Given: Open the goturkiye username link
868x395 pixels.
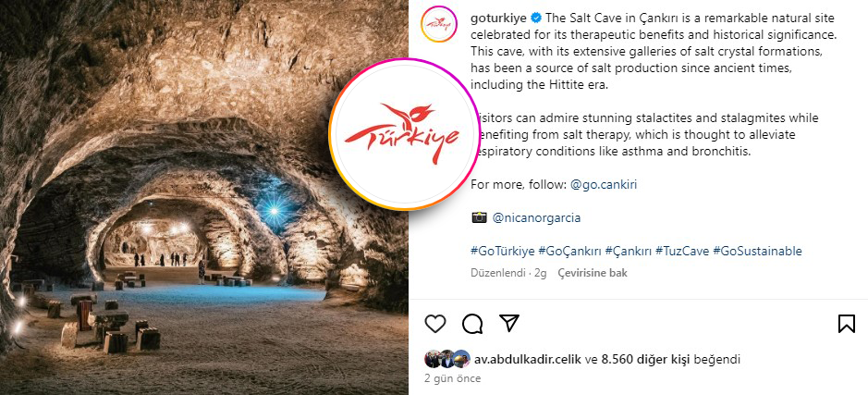Looking at the screenshot, I should 498,19.
